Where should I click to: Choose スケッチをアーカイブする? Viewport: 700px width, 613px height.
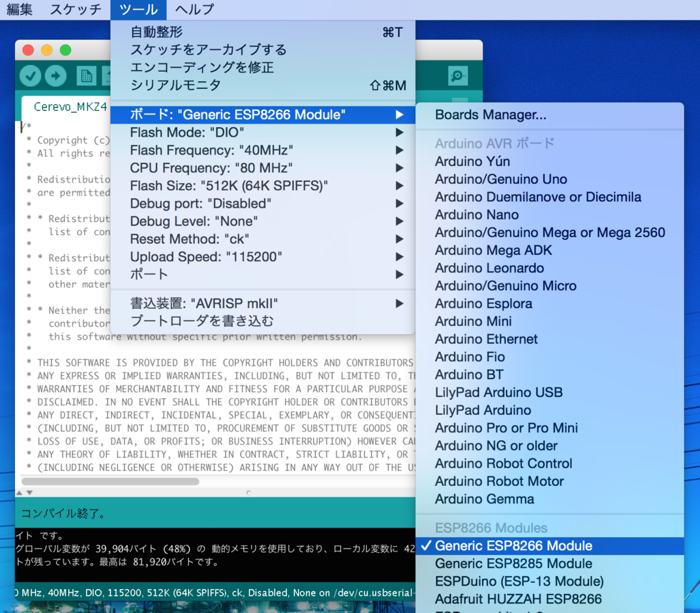tap(263, 49)
